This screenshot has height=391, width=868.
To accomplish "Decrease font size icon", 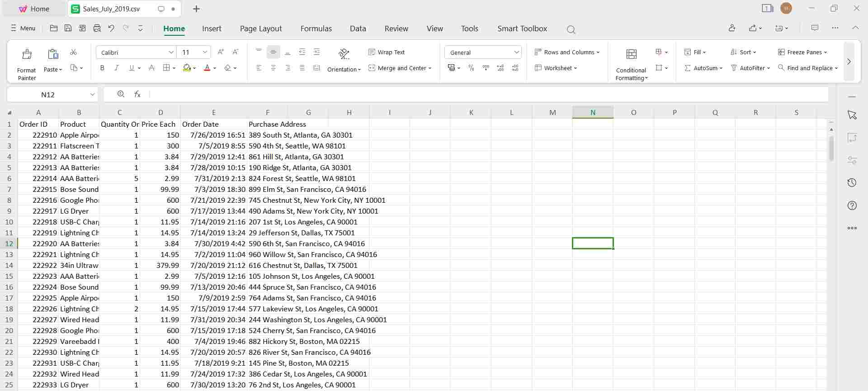I will tap(235, 52).
